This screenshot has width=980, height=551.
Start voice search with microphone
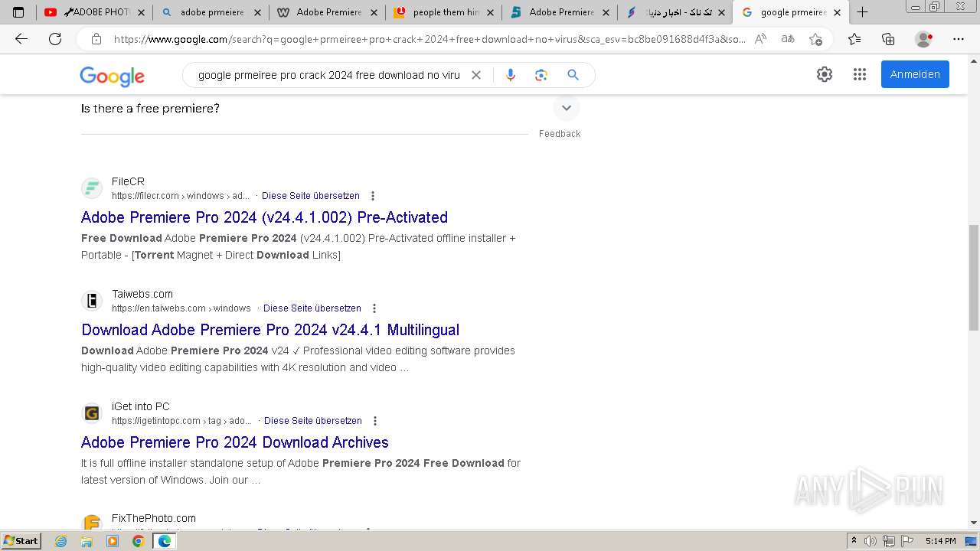(511, 75)
